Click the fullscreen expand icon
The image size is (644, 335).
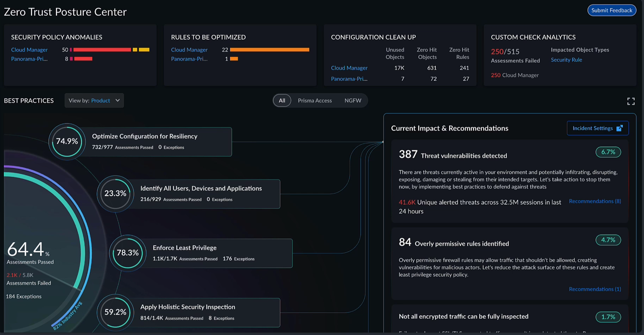click(x=631, y=101)
